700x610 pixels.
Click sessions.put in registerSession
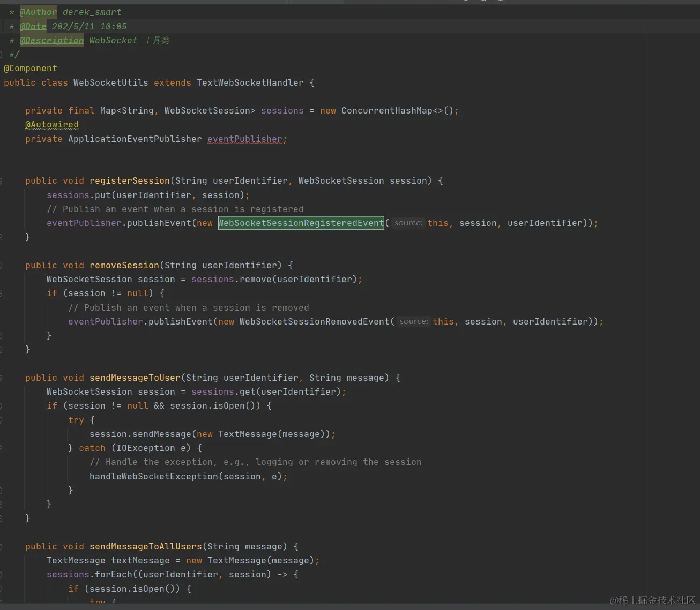pyautogui.click(x=79, y=195)
